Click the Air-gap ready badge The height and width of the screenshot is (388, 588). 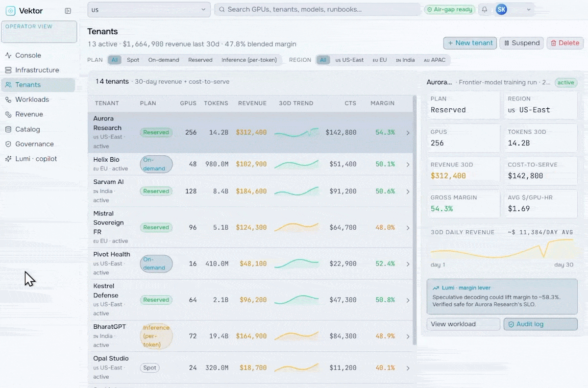449,9
